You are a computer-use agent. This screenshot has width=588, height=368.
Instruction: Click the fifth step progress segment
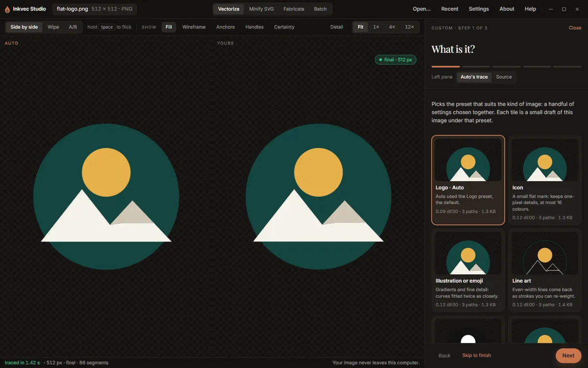point(567,66)
